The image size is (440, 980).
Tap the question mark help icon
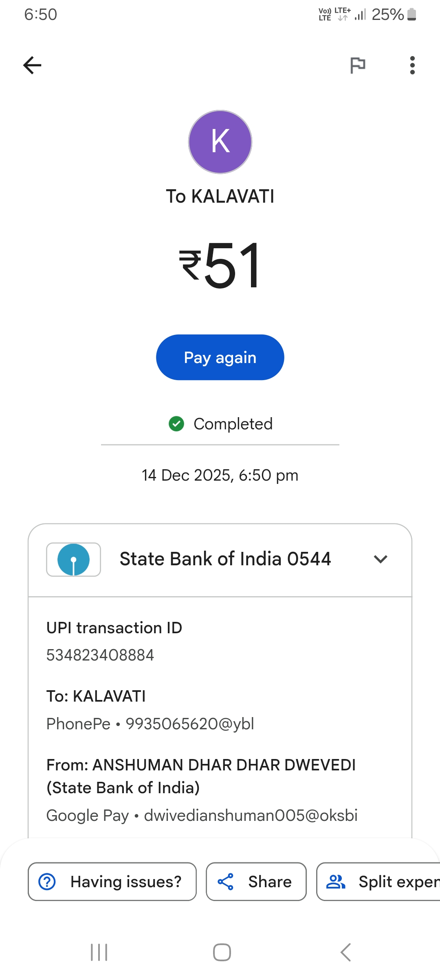tap(47, 882)
